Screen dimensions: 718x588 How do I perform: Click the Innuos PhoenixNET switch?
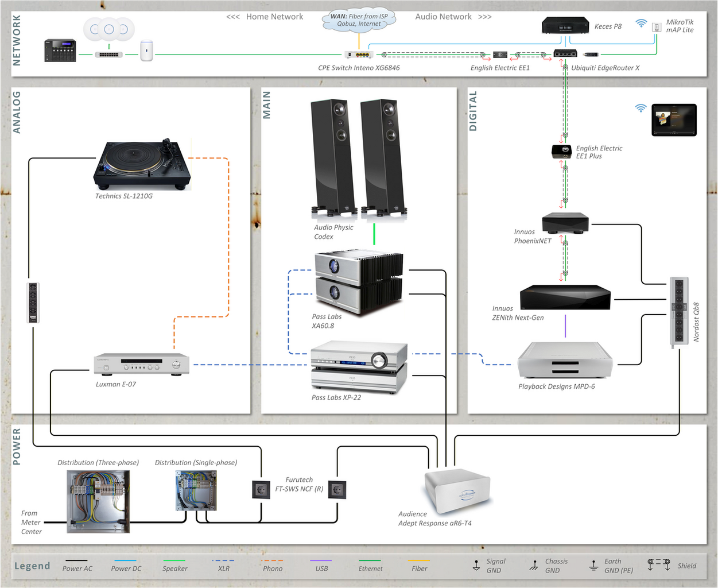point(565,223)
